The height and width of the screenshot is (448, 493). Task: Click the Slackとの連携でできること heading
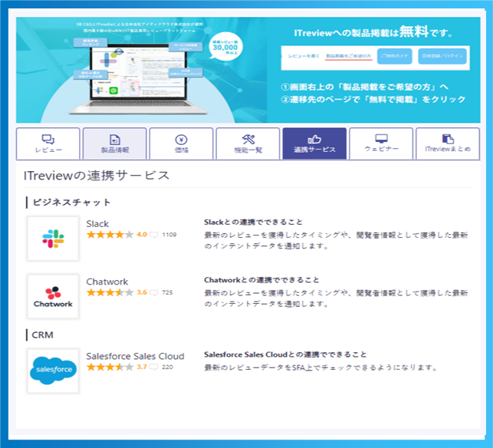tap(253, 222)
